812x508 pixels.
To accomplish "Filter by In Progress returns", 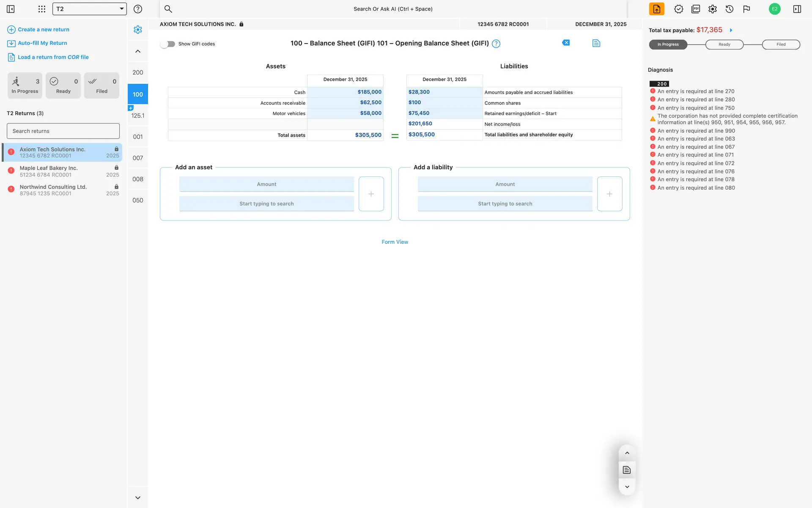I will (25, 86).
